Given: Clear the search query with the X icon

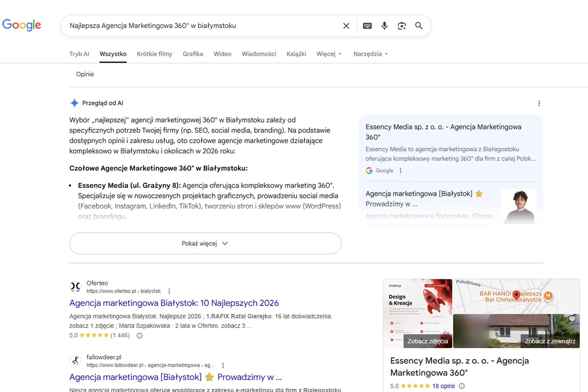Looking at the screenshot, I should 346,26.
